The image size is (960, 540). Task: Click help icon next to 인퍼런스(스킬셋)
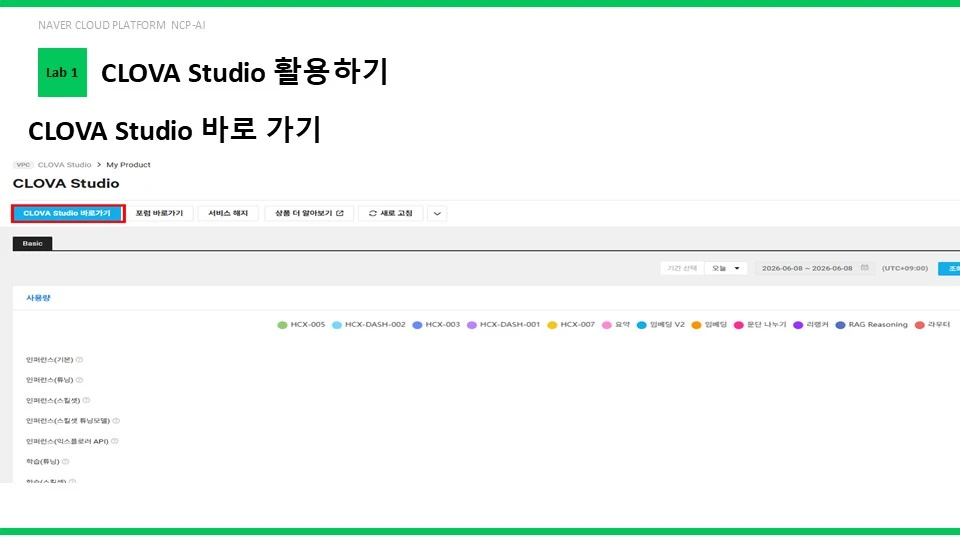86,400
